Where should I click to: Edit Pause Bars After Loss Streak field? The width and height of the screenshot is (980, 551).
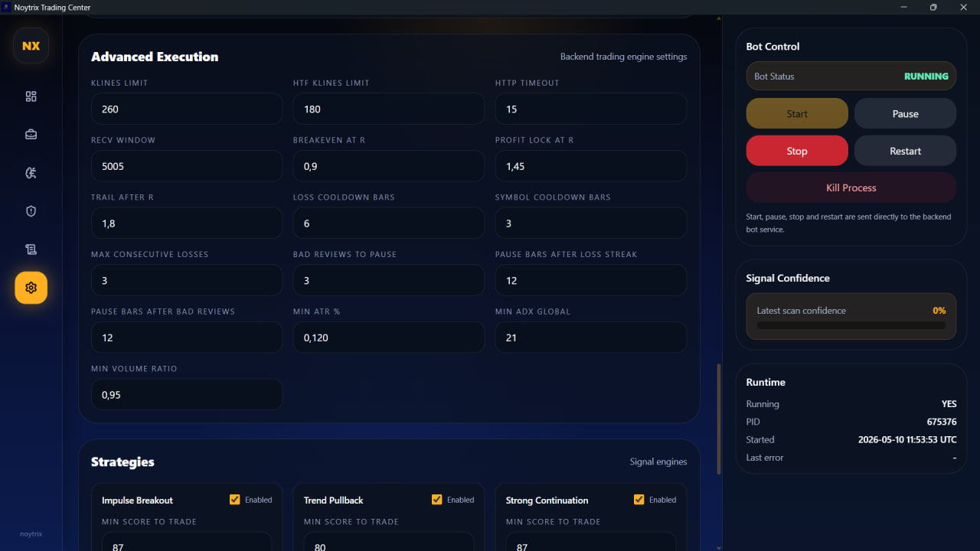coord(591,280)
